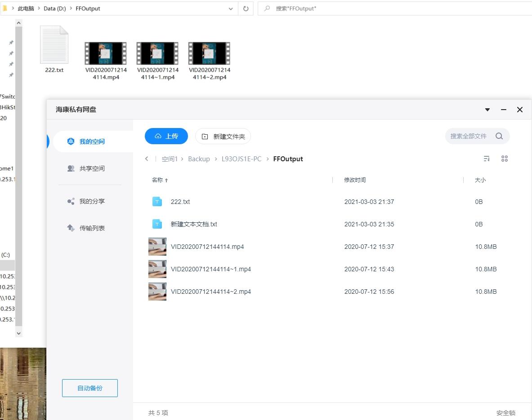The image size is (532, 420).
Task: Switch to 共享空间 in sidebar
Action: [x=92, y=168]
